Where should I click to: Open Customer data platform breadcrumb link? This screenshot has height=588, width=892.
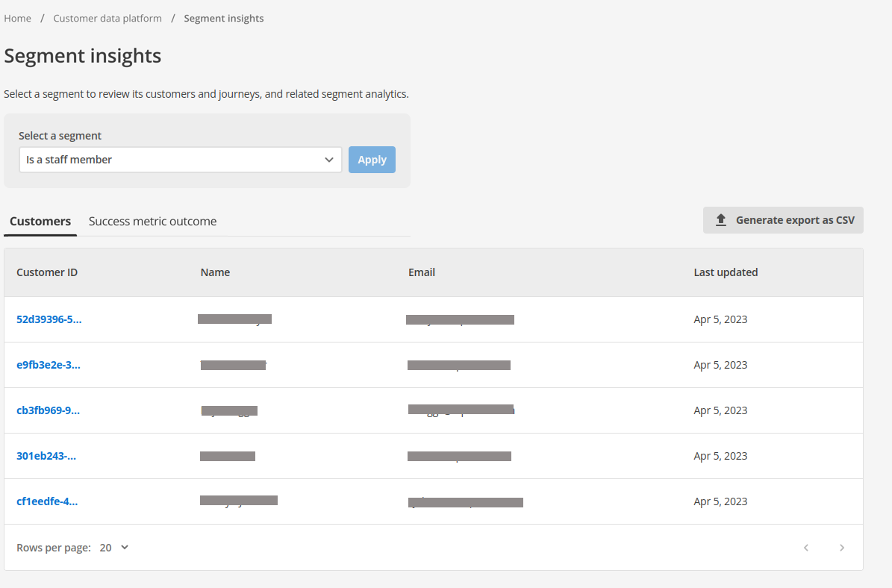[x=107, y=18]
